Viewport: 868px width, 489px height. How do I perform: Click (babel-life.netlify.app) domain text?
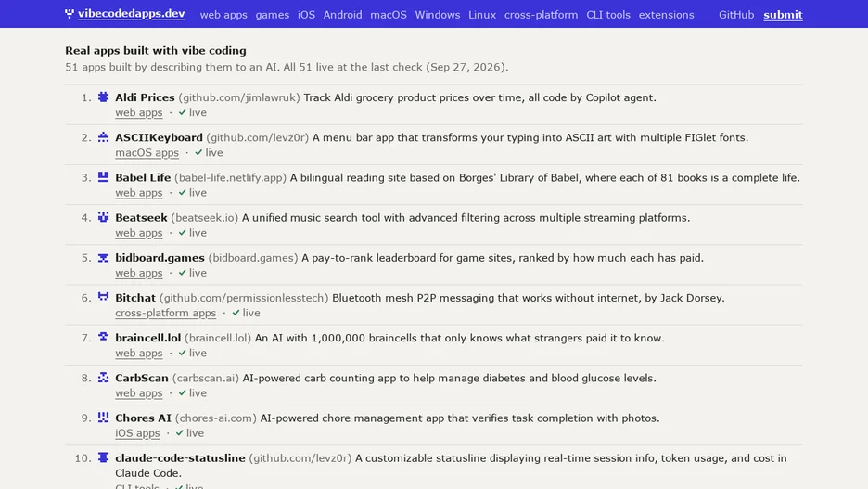[230, 178]
